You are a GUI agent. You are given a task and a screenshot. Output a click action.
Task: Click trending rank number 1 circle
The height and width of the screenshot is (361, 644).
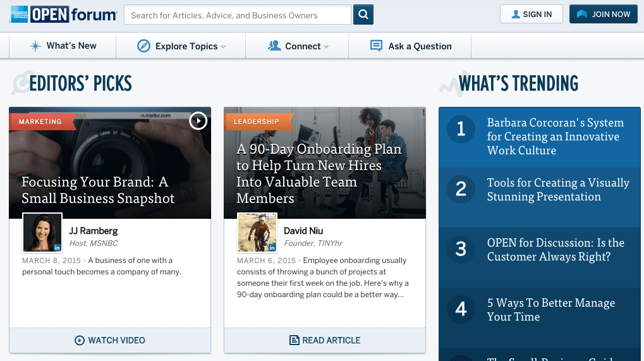click(461, 129)
